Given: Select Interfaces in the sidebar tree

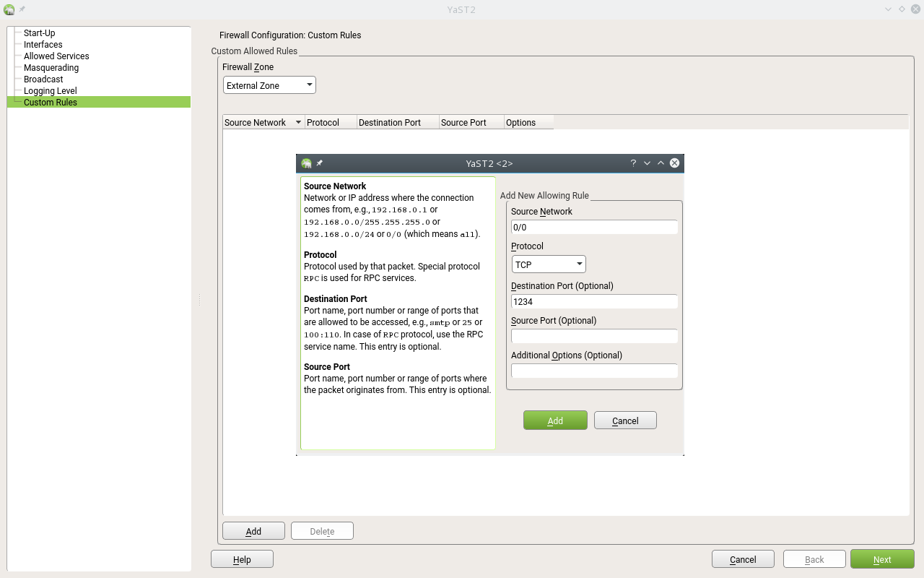Looking at the screenshot, I should 43,45.
